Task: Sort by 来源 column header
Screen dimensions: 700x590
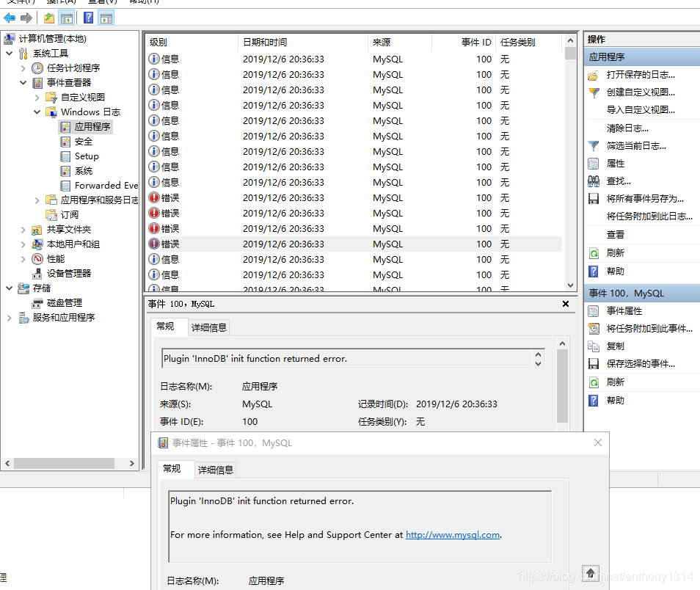Action: (400, 43)
